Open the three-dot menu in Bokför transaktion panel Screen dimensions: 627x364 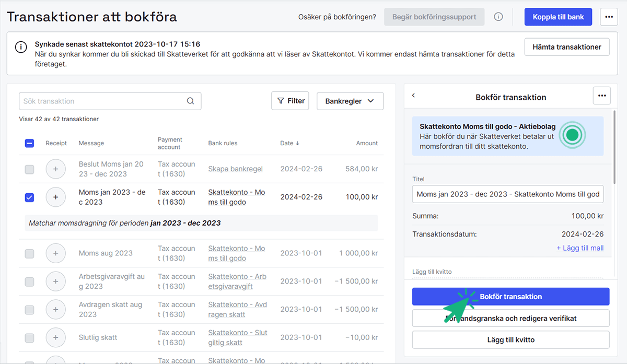pos(602,96)
